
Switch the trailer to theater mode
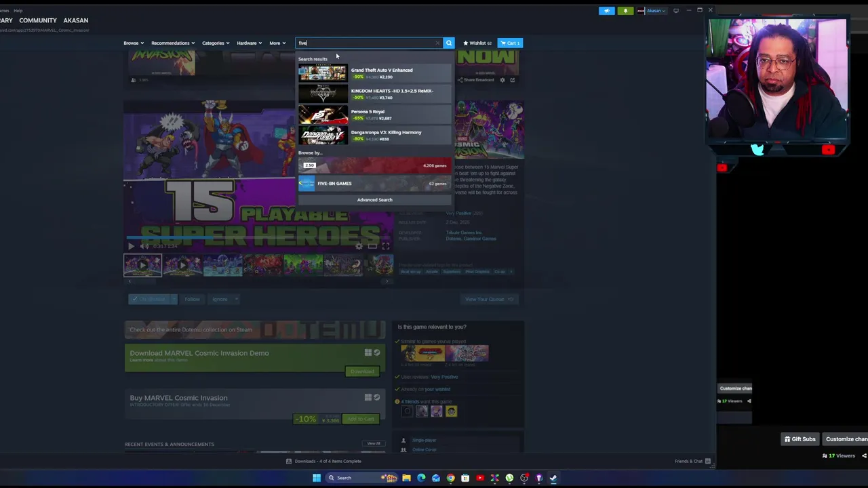click(x=372, y=246)
